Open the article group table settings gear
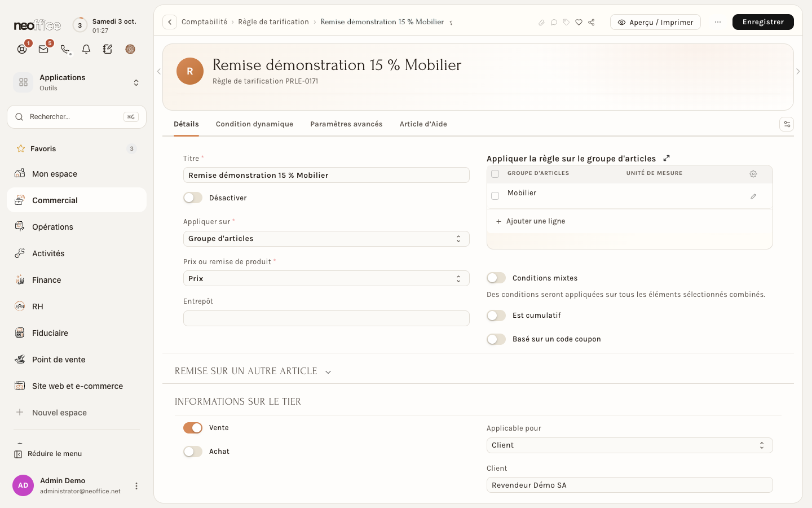The height and width of the screenshot is (508, 812). pos(753,174)
